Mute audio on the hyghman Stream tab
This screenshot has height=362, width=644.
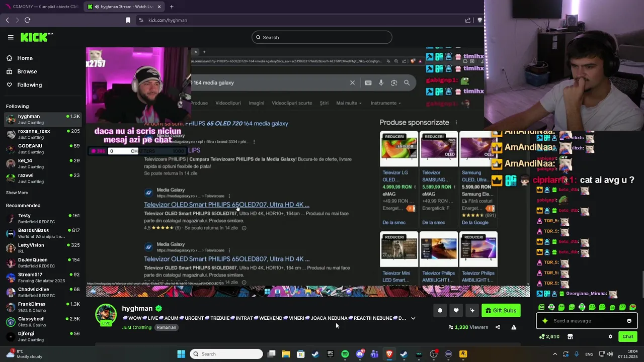coord(96,7)
